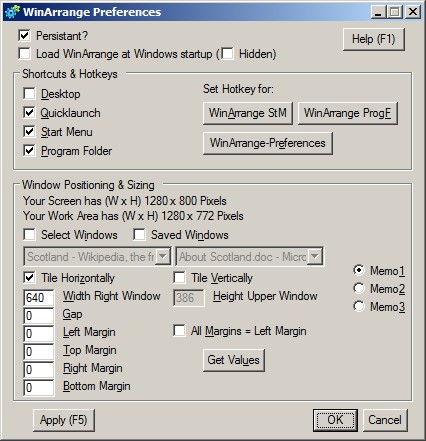
Task: Confirm with the OK button
Action: click(x=335, y=420)
